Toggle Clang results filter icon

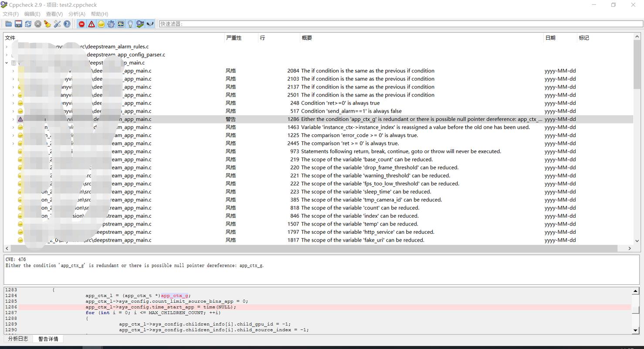[150, 24]
